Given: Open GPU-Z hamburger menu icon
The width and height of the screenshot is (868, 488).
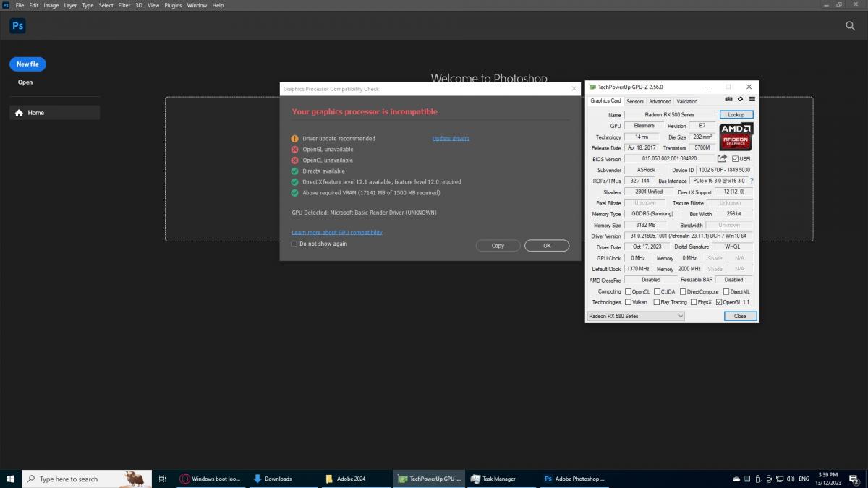Looking at the screenshot, I should [x=752, y=99].
